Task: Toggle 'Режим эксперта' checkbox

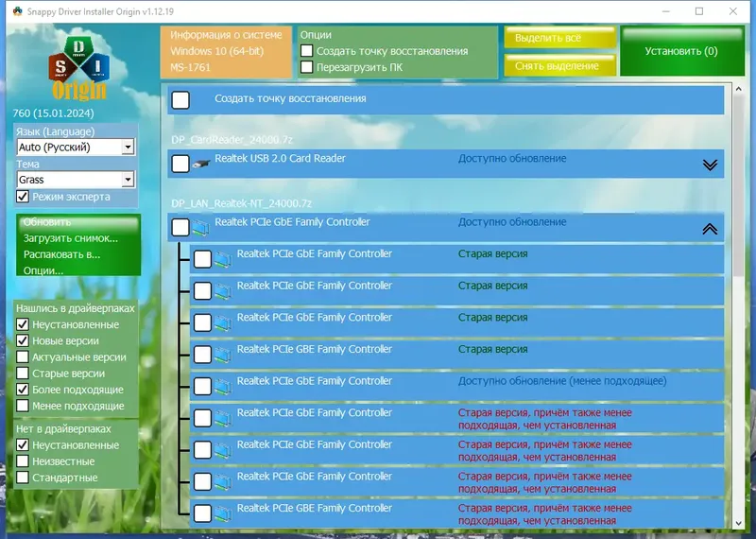Action: (x=22, y=197)
